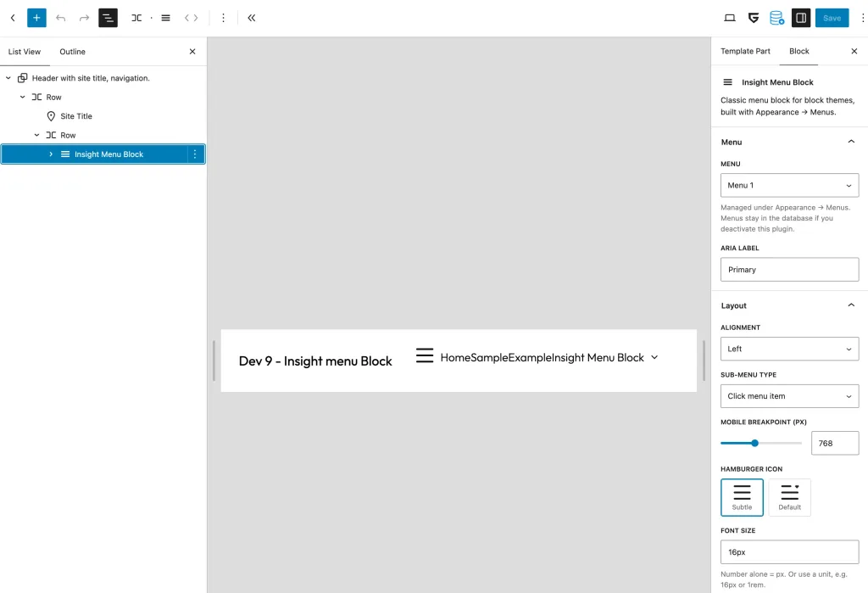
Task: Open options for Insight Menu Block row
Action: click(x=195, y=154)
